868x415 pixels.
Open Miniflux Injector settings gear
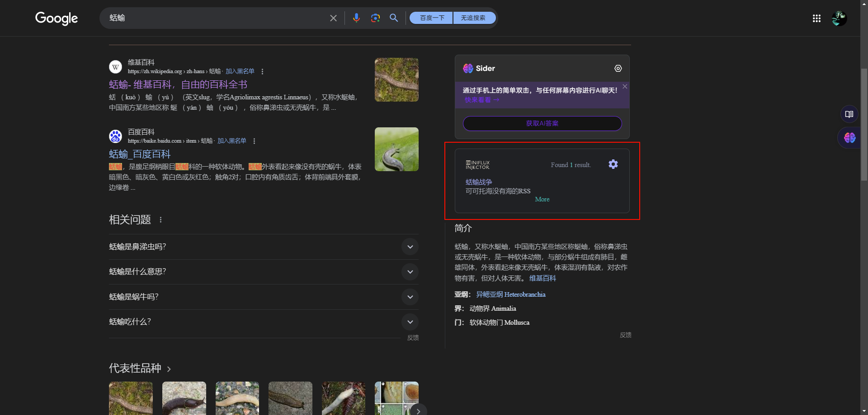(x=613, y=164)
